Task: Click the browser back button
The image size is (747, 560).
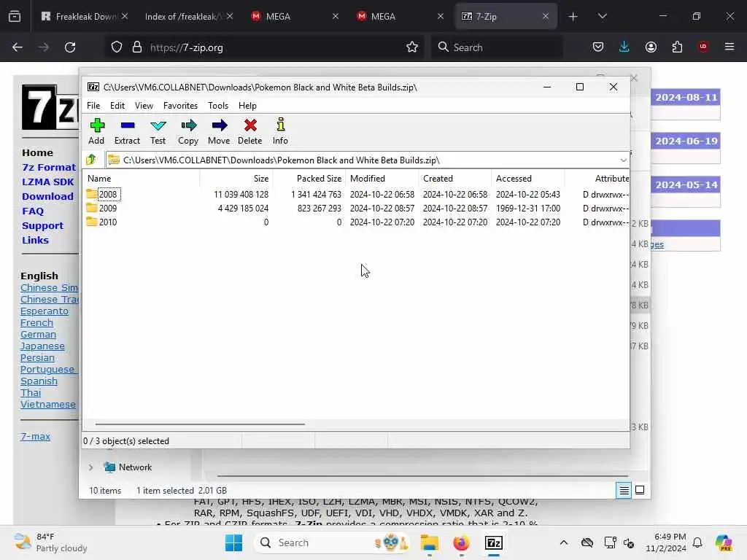Action: [x=18, y=47]
